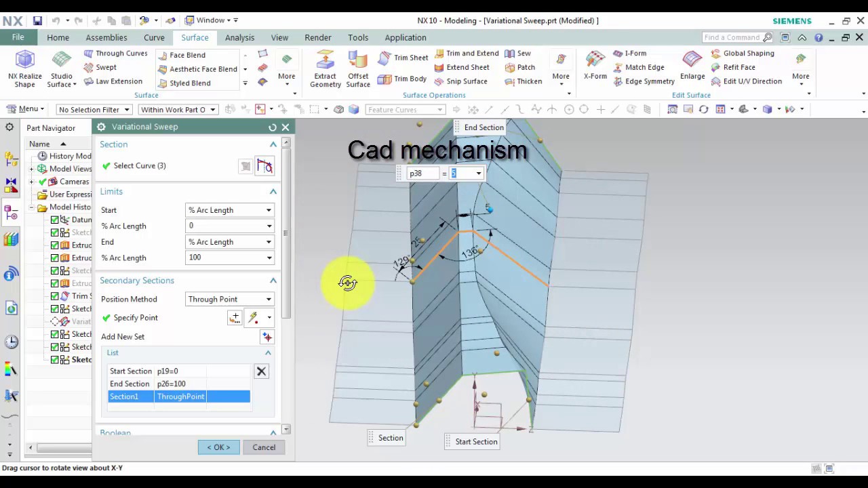
Task: Click the Point Dialog icon beside Specify Point
Action: (235, 317)
